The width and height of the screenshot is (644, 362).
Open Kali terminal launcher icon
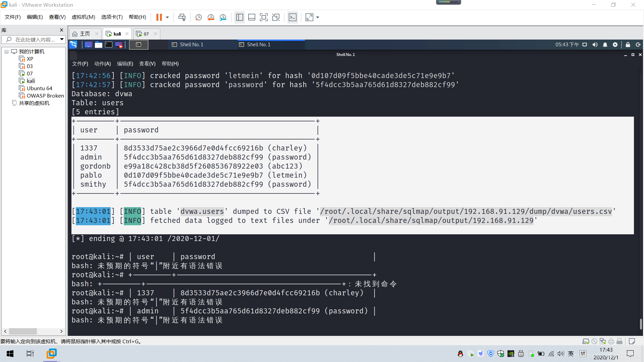pos(109,45)
